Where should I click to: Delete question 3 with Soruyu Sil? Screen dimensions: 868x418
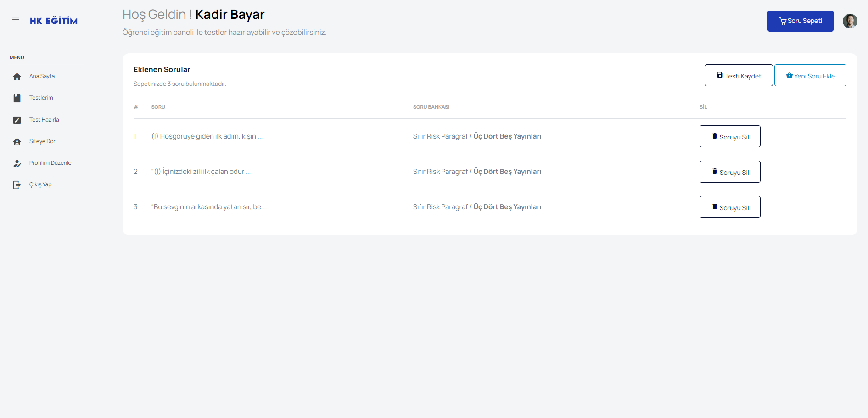pos(730,207)
